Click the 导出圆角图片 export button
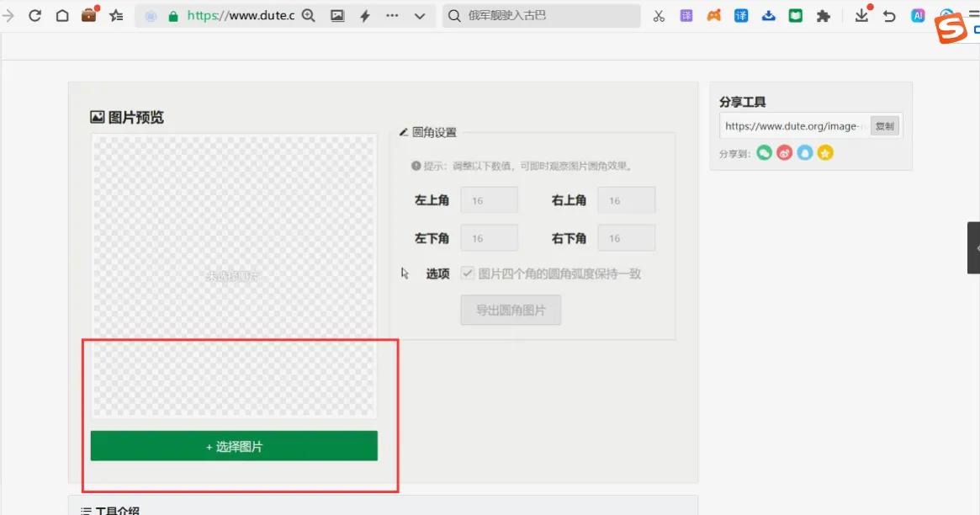 [x=511, y=310]
